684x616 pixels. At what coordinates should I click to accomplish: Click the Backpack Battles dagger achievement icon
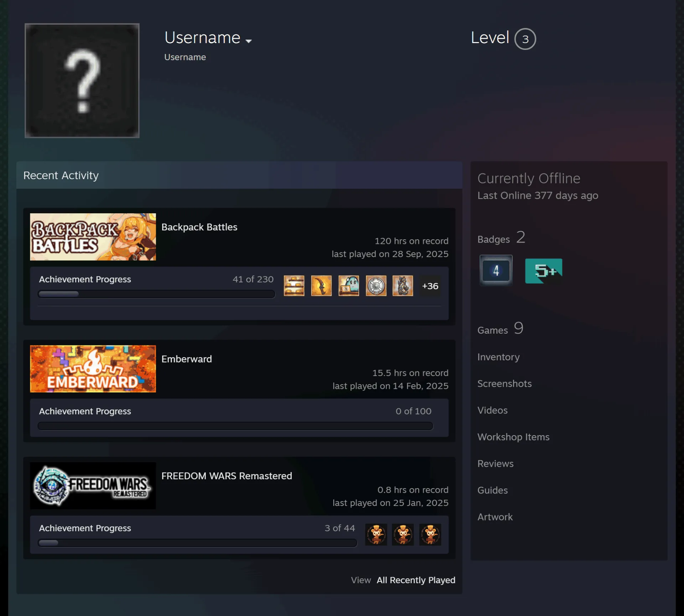[321, 286]
